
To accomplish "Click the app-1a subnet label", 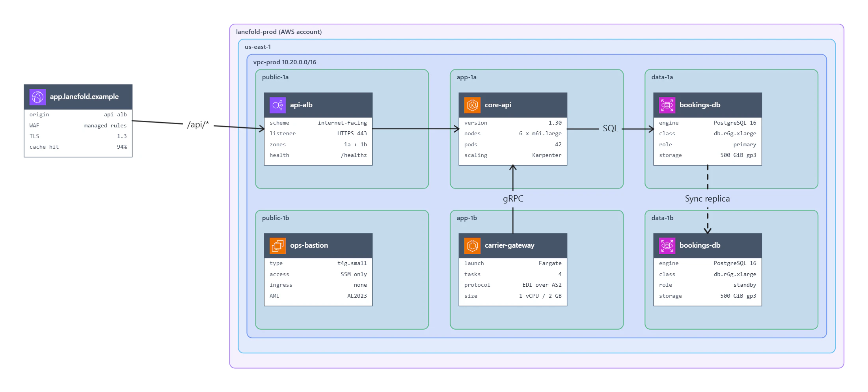I will tap(466, 77).
